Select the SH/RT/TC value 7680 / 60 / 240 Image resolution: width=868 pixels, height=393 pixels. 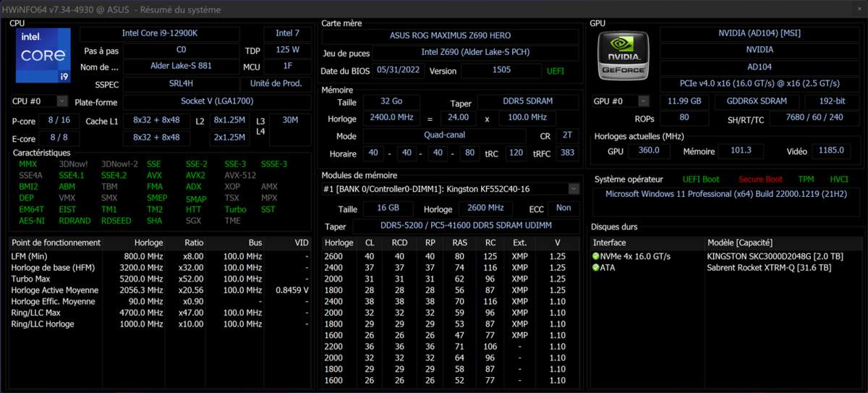coord(814,118)
